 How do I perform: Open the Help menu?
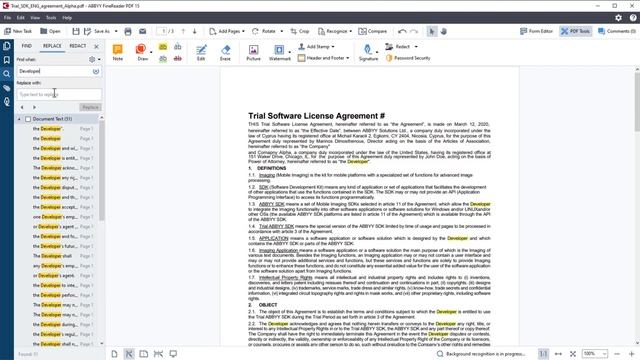[67, 18]
